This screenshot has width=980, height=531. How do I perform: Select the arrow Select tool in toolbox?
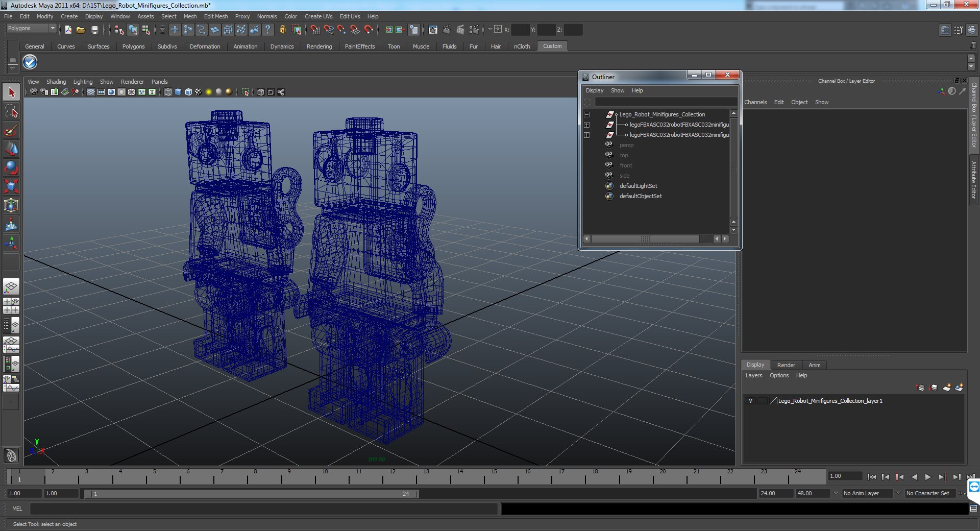(11, 92)
